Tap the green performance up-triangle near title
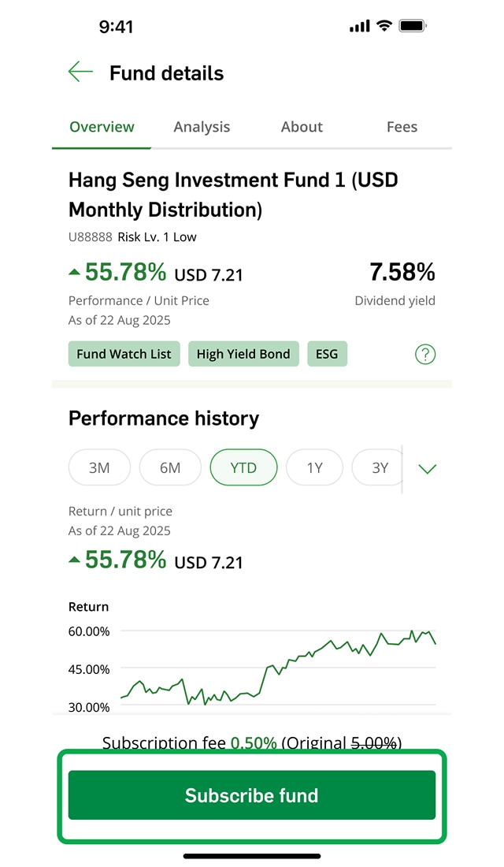 (74, 273)
